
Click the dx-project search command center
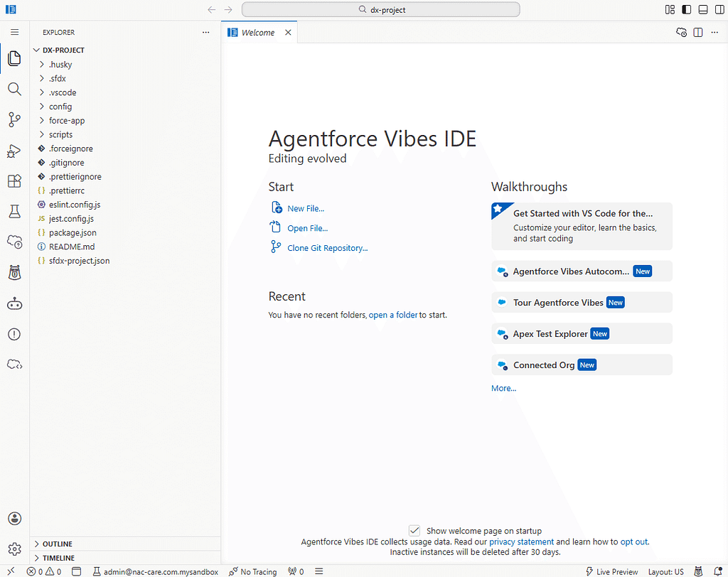(x=381, y=10)
